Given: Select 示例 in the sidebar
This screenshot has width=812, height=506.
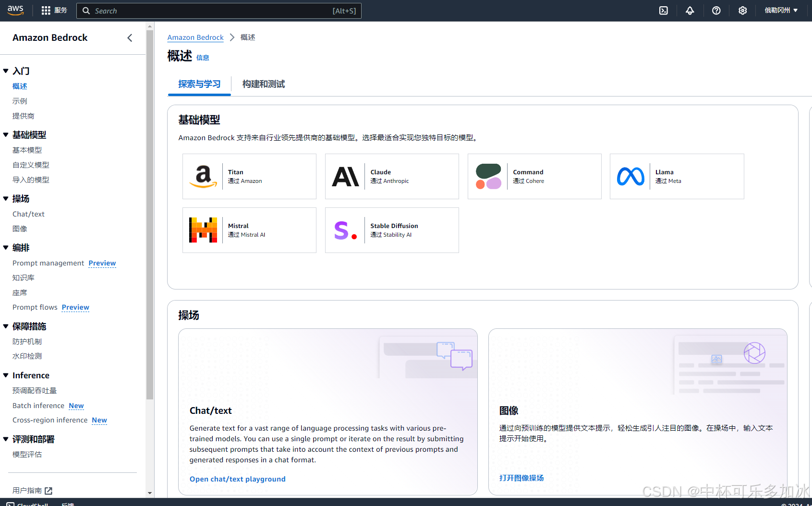Looking at the screenshot, I should coord(20,101).
